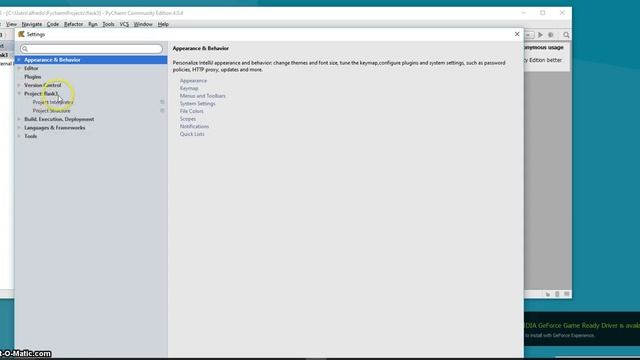Open run configuration selector in PyCharm toolbar
640x360 pixels.
(x=529, y=35)
